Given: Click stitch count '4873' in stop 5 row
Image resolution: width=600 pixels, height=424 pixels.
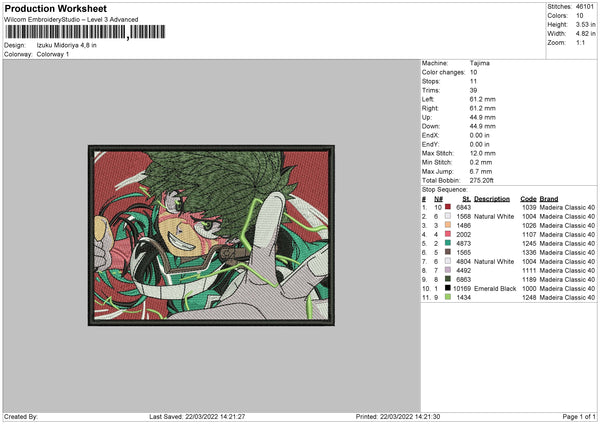Looking at the screenshot, I should pos(463,243).
